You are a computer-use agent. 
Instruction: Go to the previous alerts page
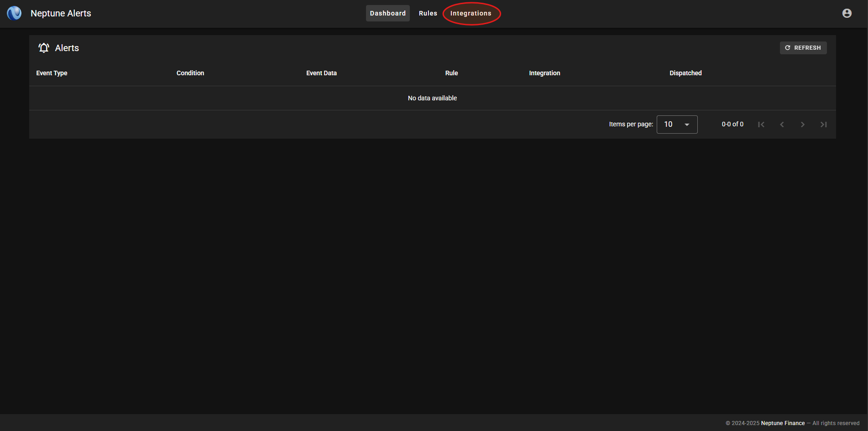click(x=782, y=125)
